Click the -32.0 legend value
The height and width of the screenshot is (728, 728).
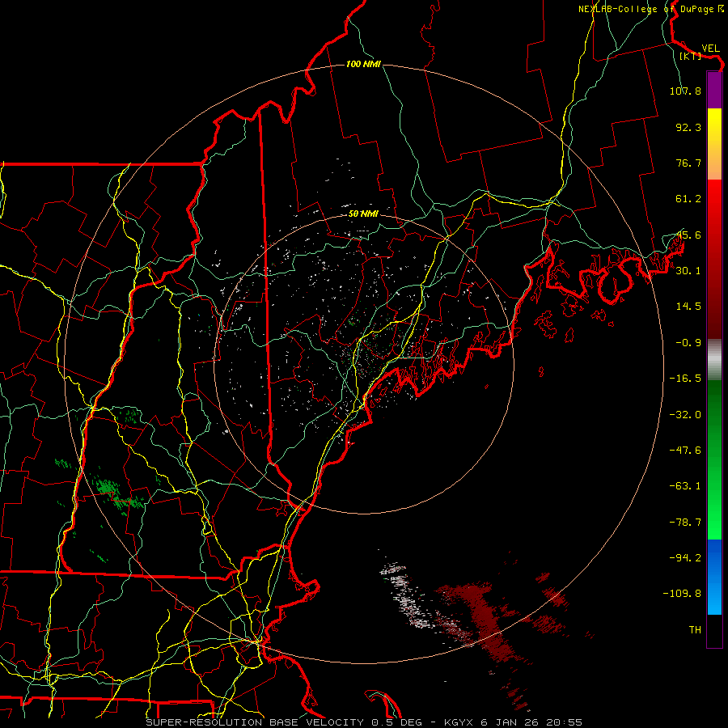pos(685,415)
